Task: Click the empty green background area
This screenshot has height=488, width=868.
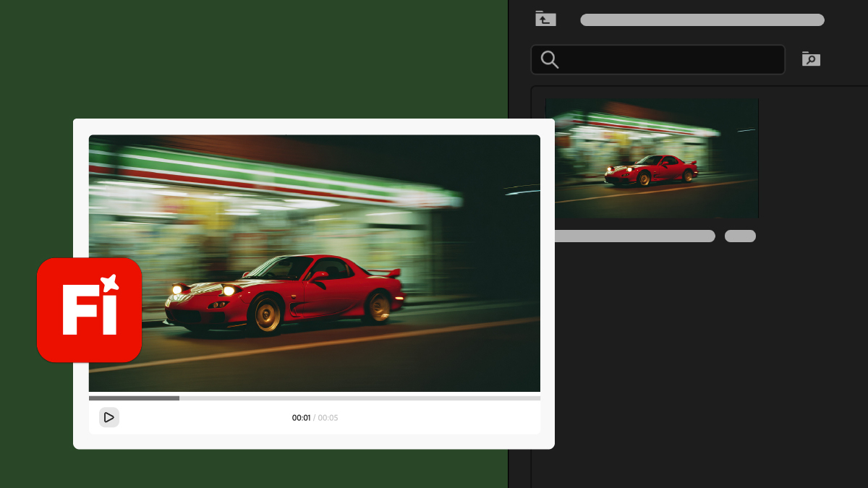Action: tap(253, 58)
